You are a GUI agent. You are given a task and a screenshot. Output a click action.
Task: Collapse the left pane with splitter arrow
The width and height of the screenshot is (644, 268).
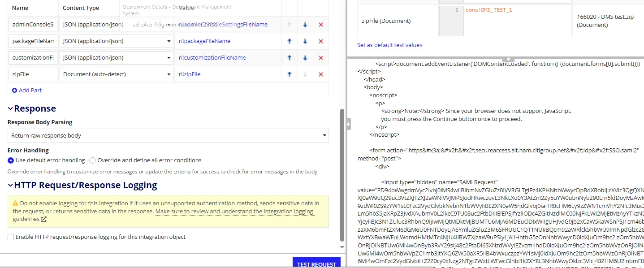[348, 124]
